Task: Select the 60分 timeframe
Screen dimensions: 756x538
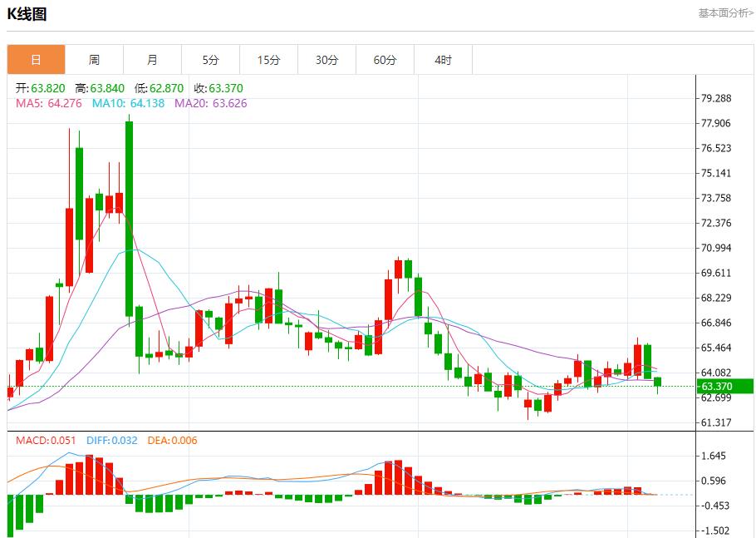Action: (385, 59)
